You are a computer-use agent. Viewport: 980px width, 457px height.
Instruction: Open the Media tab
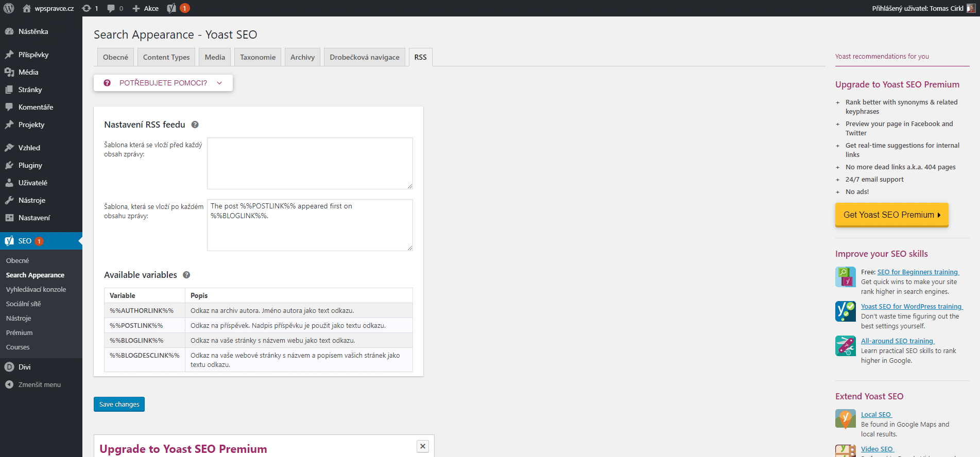[x=215, y=57]
